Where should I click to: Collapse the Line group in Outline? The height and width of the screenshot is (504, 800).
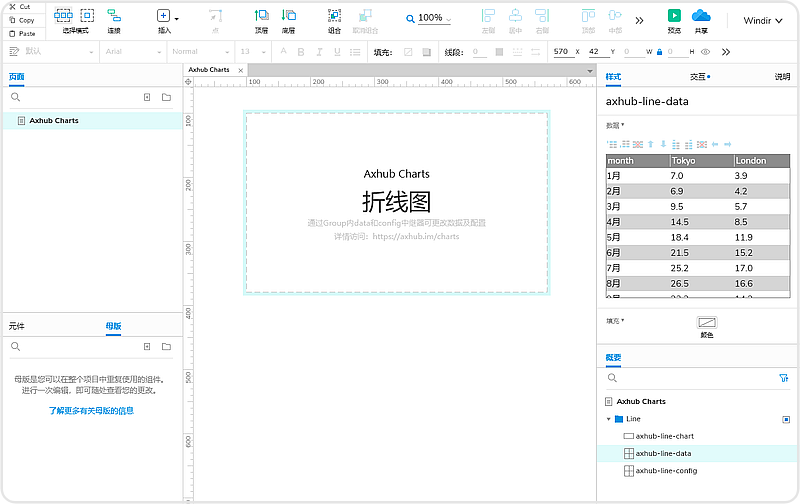coord(608,419)
